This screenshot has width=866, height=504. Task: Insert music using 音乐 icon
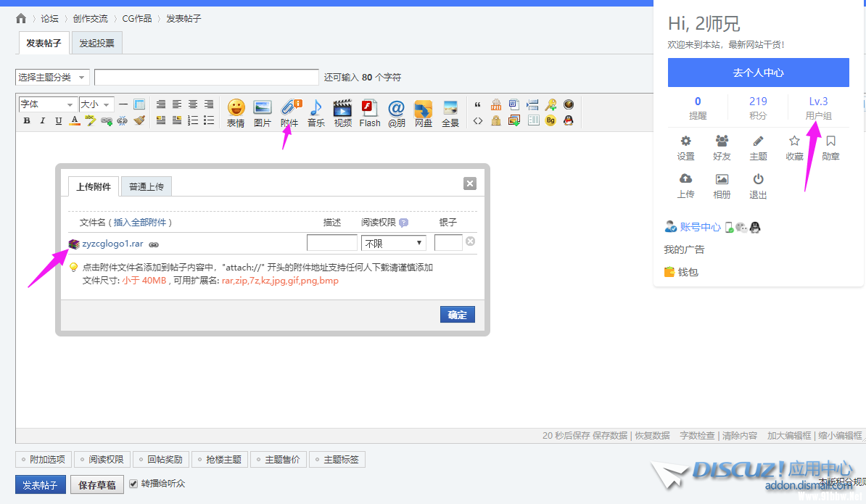[x=316, y=112]
